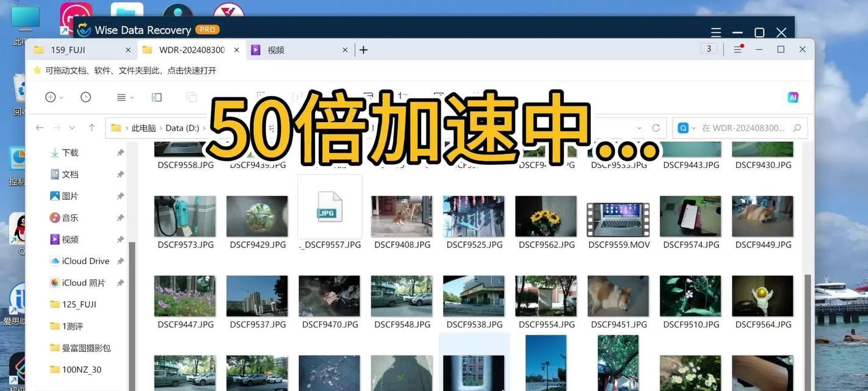This screenshot has width=868, height=391.
Task: Toggle the preview pane toolbar icon
Action: coord(157,97)
